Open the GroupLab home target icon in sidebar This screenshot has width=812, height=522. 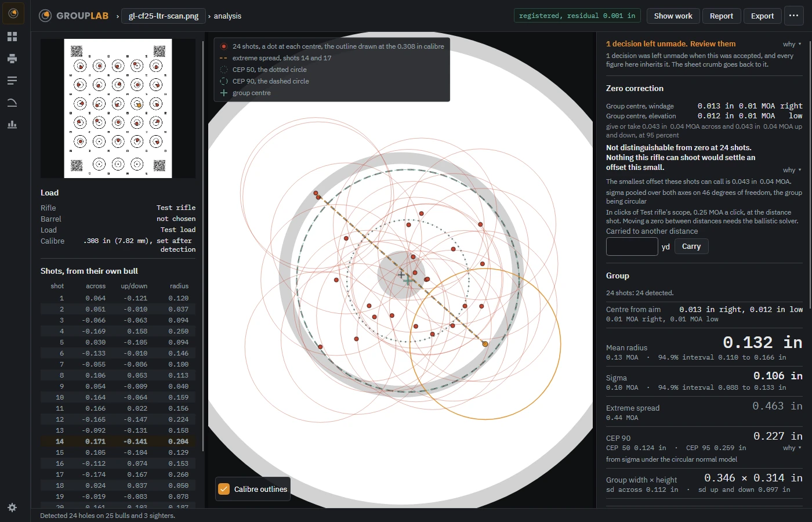click(x=13, y=13)
